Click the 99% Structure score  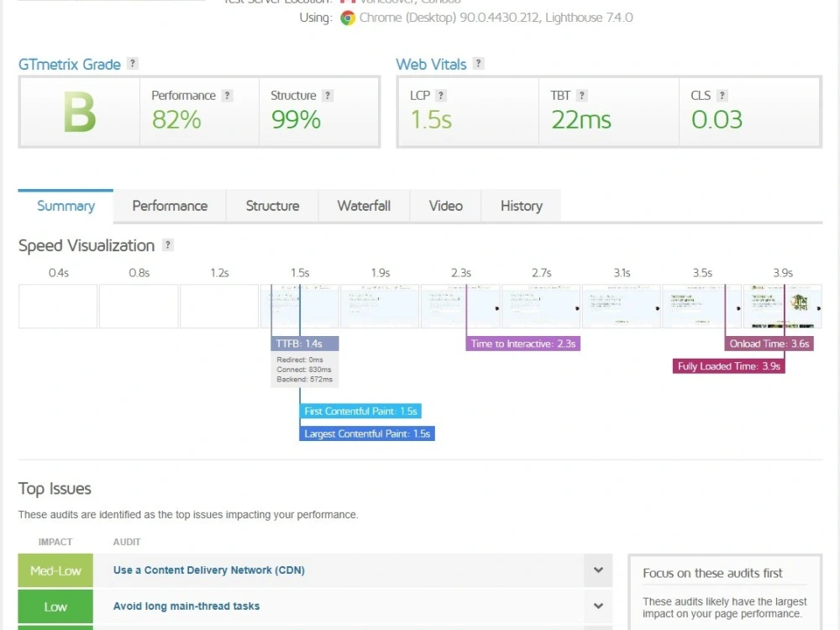pyautogui.click(x=296, y=119)
